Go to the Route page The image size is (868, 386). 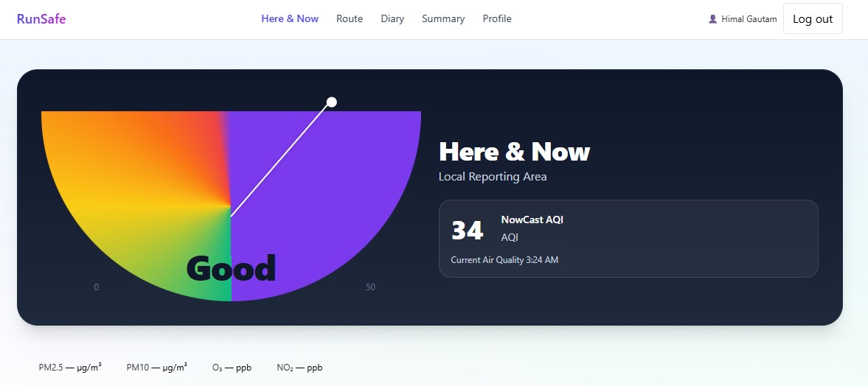click(350, 19)
